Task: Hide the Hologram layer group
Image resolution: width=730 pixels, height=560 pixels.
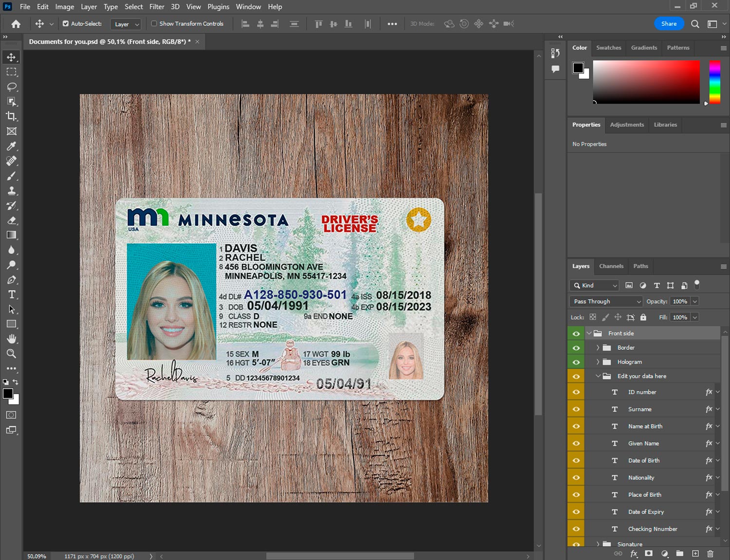Action: [576, 362]
